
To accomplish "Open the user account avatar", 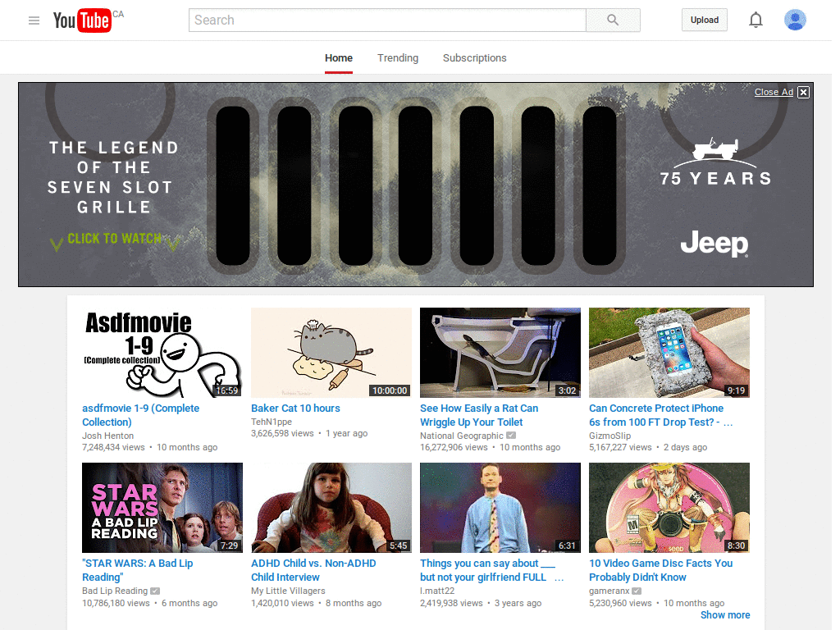I will click(795, 20).
